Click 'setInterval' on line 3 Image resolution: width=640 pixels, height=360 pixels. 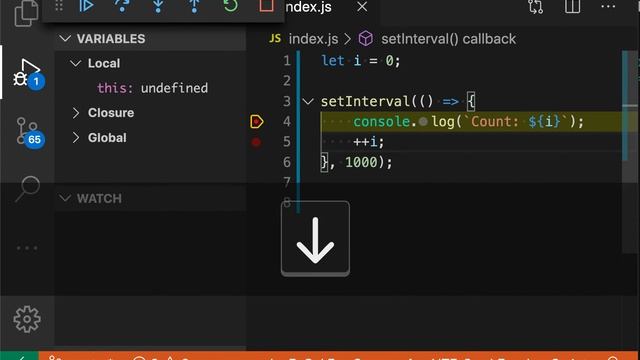coord(364,101)
